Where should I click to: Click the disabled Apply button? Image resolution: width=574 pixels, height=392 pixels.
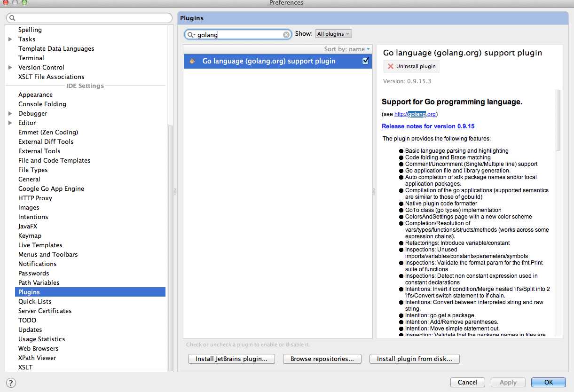click(508, 383)
